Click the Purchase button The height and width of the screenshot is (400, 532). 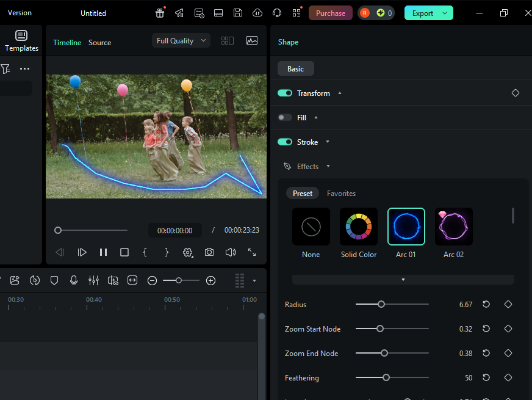[x=330, y=13]
